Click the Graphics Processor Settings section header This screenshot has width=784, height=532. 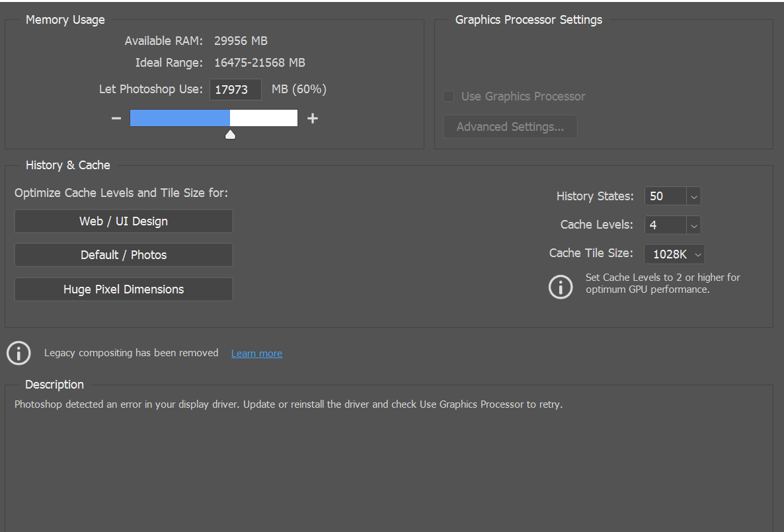click(528, 19)
